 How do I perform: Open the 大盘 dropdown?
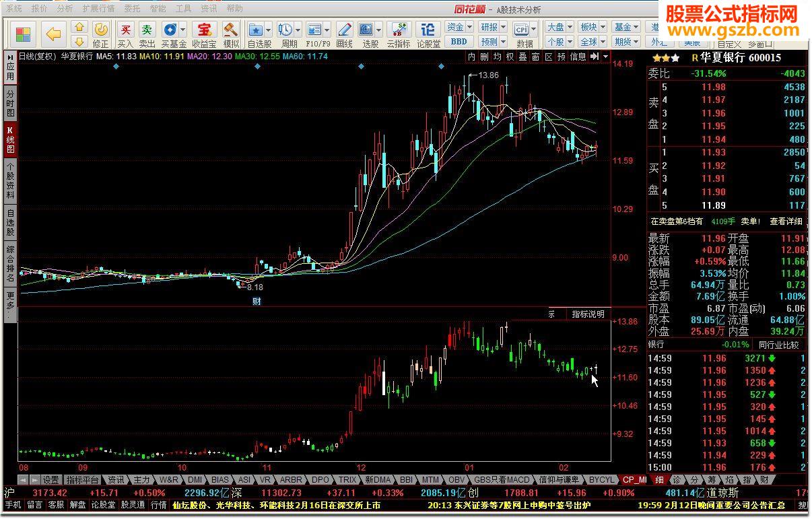click(560, 27)
